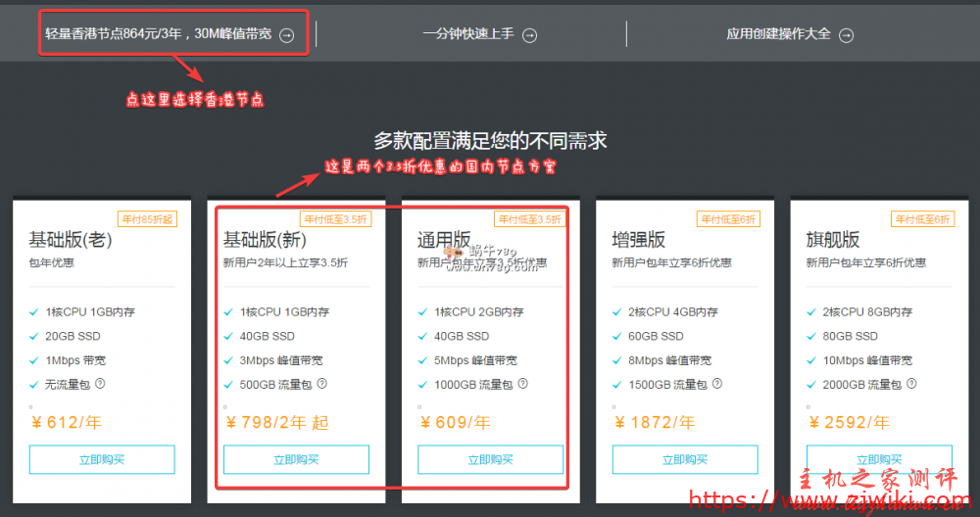This screenshot has width=980, height=517.
Task: Open the 应用创建操作大全 link
Action: tap(778, 34)
